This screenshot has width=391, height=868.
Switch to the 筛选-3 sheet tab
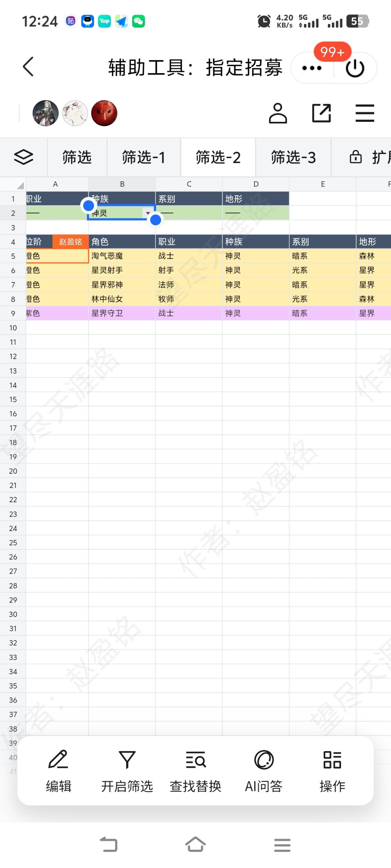(x=293, y=157)
